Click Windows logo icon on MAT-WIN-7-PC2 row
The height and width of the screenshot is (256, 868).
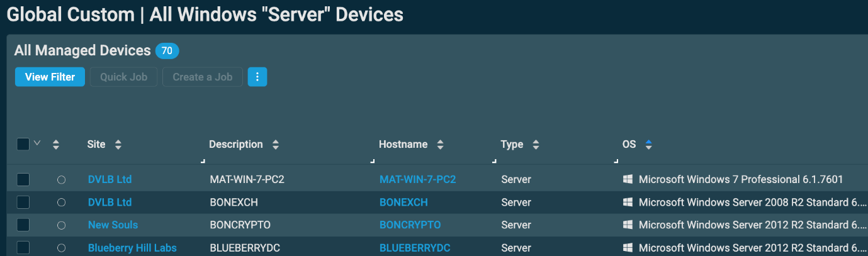coord(628,180)
